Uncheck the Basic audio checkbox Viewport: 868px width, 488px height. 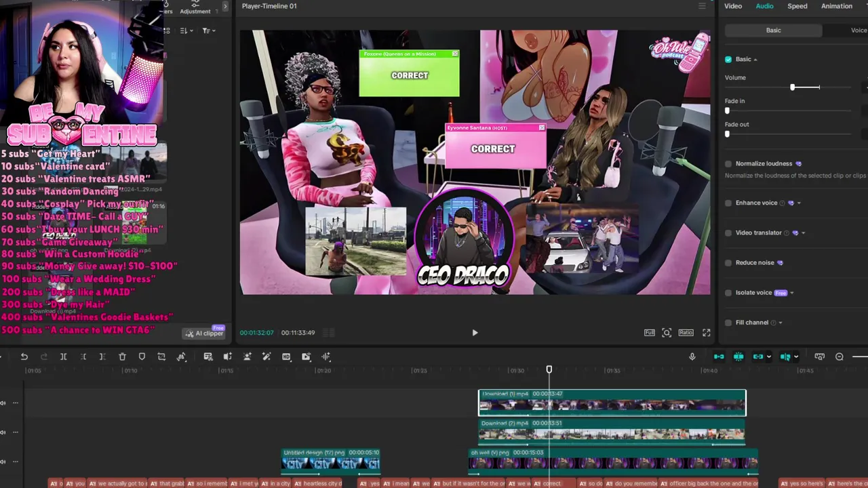pyautogui.click(x=728, y=59)
